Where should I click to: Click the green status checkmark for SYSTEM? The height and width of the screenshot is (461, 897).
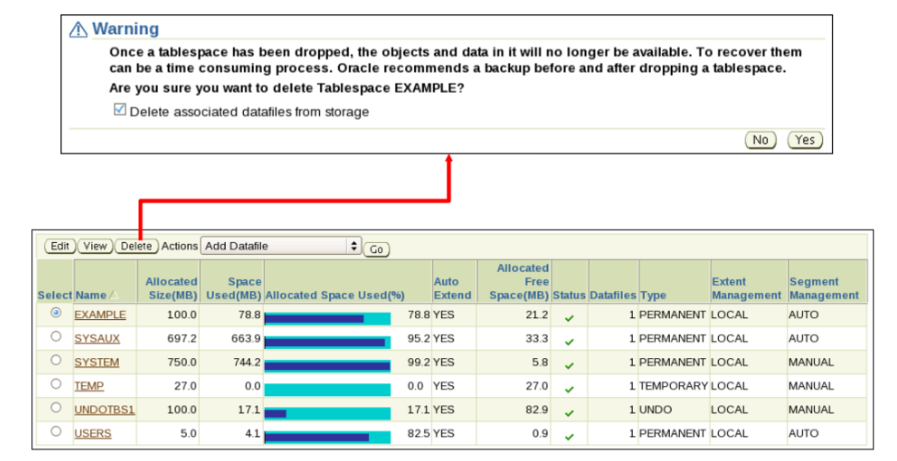coord(569,365)
